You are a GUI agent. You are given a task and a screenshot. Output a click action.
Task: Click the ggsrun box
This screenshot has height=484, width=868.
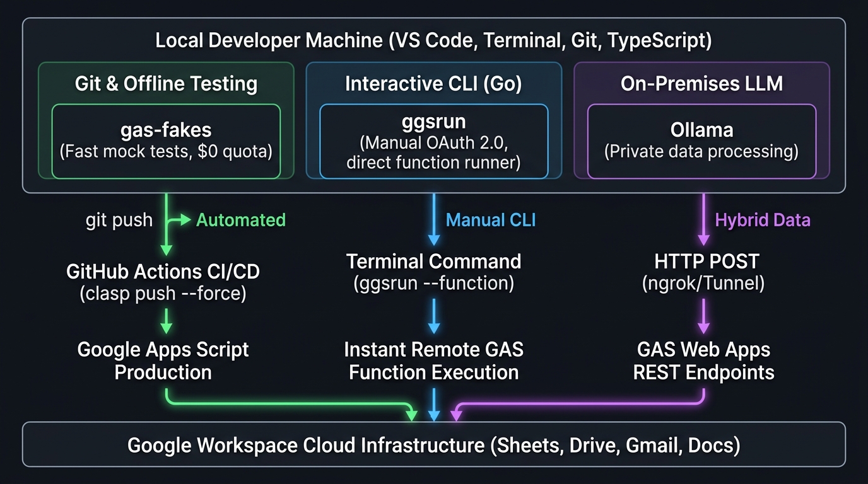point(434,141)
